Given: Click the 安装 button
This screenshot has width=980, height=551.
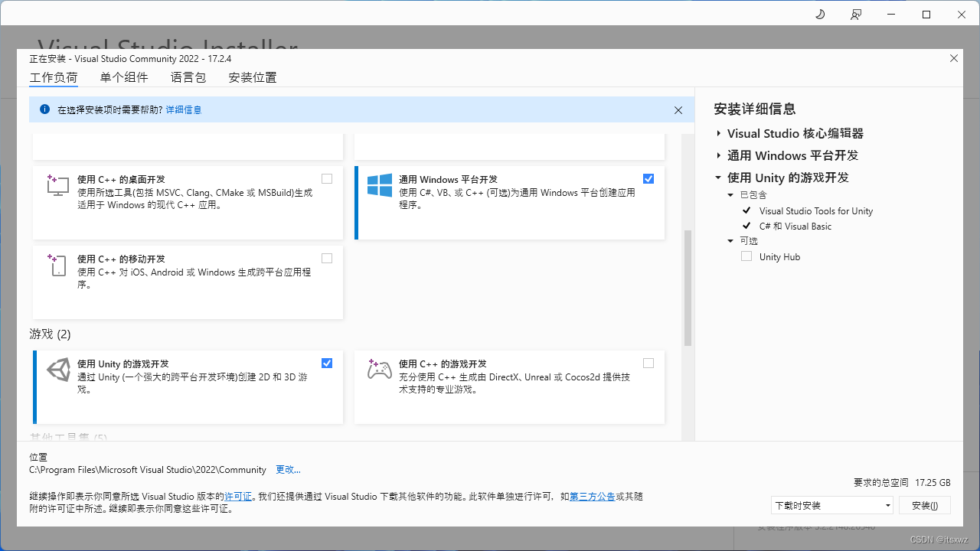Looking at the screenshot, I should [x=925, y=505].
